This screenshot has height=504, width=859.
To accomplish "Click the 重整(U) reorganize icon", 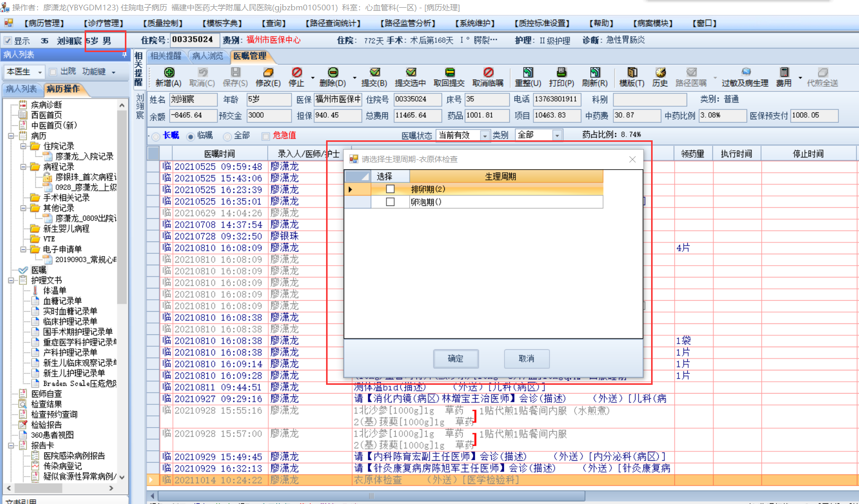I will click(x=528, y=72).
